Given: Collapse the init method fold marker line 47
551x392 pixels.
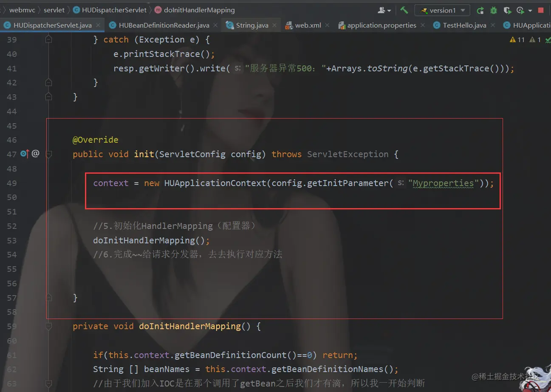Looking at the screenshot, I should coord(48,154).
